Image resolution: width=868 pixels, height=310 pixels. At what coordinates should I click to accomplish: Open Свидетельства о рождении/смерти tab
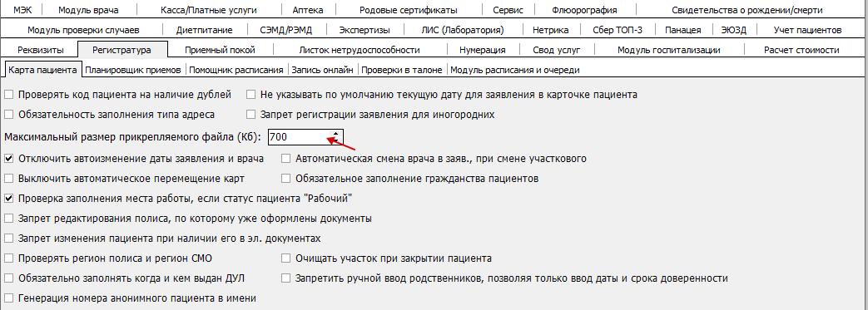746,10
